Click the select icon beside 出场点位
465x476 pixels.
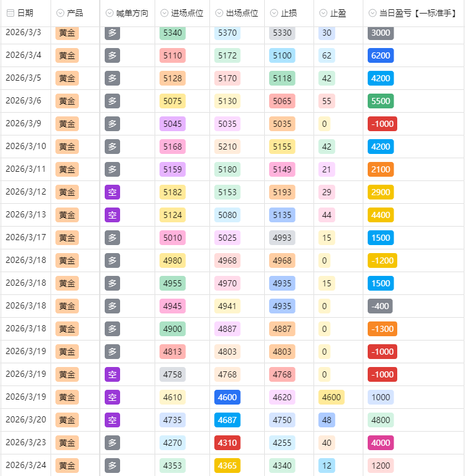221,13
